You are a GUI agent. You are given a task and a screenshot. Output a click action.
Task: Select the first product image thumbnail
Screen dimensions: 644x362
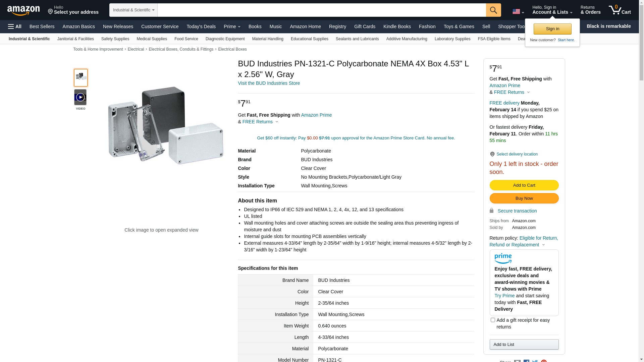pos(81,78)
